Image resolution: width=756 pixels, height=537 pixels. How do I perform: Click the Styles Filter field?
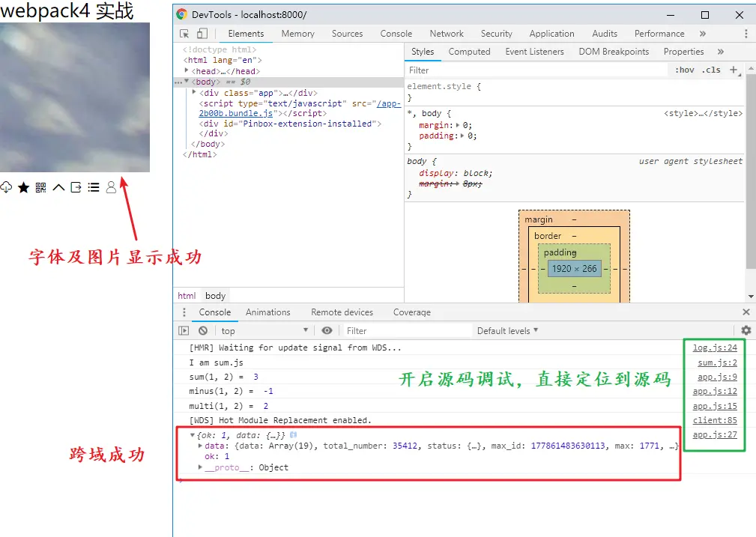[x=536, y=70]
